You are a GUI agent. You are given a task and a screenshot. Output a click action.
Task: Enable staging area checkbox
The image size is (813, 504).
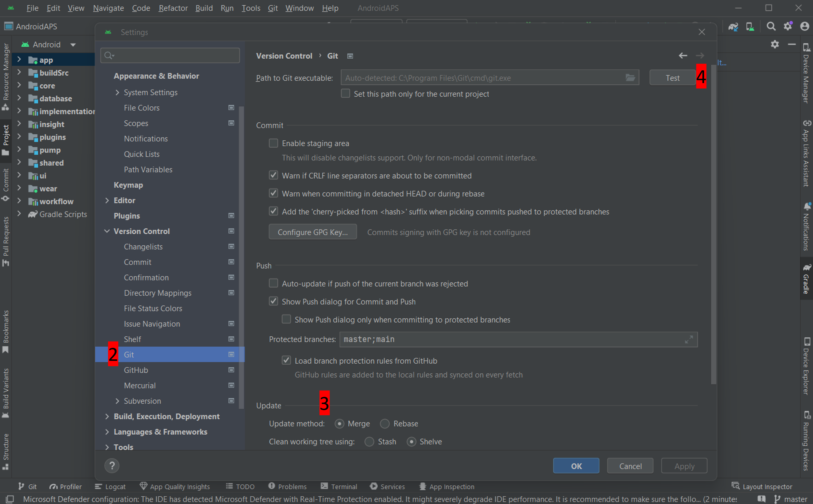[273, 143]
